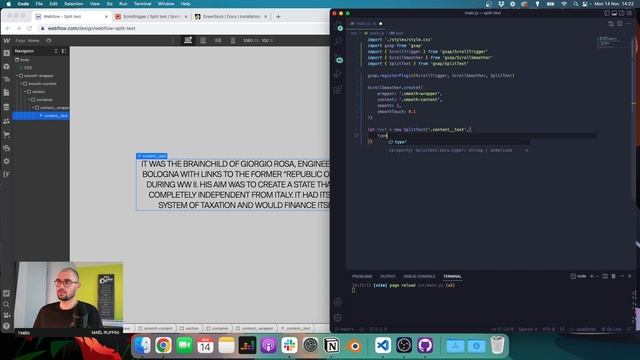
Task: Open the Add Elements panel in Webflow
Action: (7, 53)
